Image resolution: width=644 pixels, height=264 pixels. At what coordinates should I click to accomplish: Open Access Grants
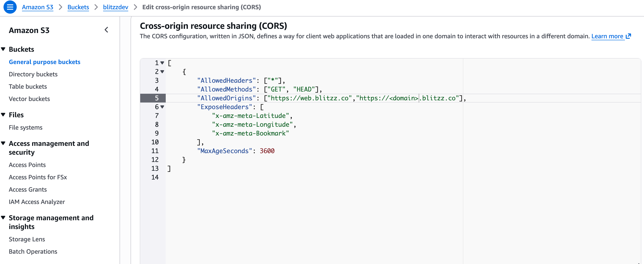28,189
